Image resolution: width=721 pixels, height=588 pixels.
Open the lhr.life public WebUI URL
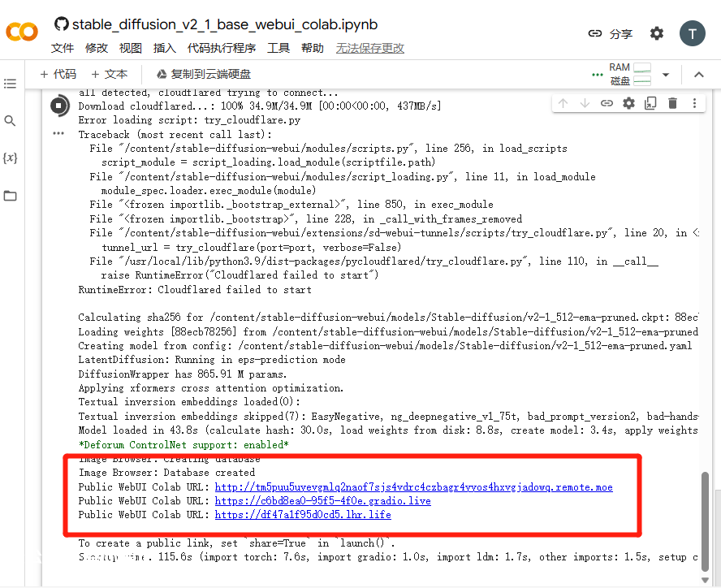point(303,514)
